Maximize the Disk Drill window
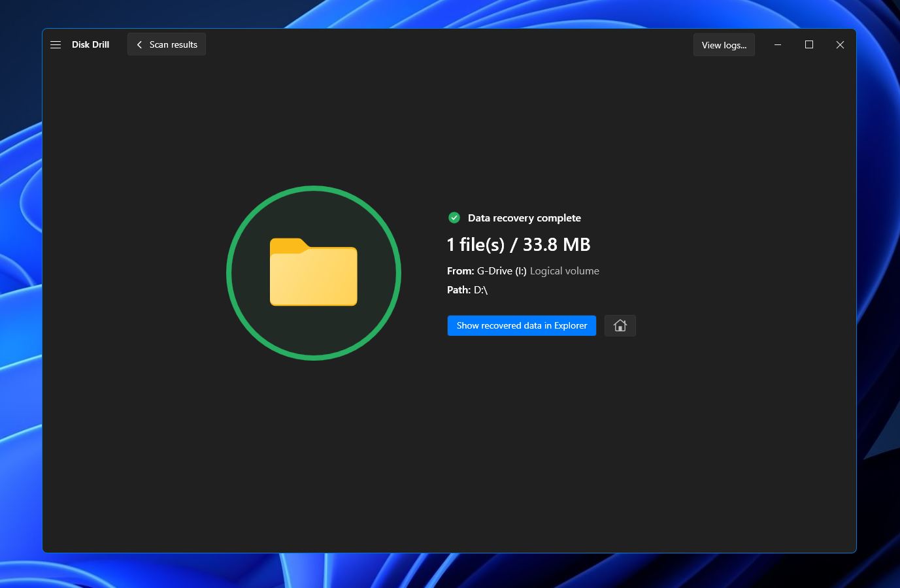This screenshot has height=588, width=900. pos(809,44)
